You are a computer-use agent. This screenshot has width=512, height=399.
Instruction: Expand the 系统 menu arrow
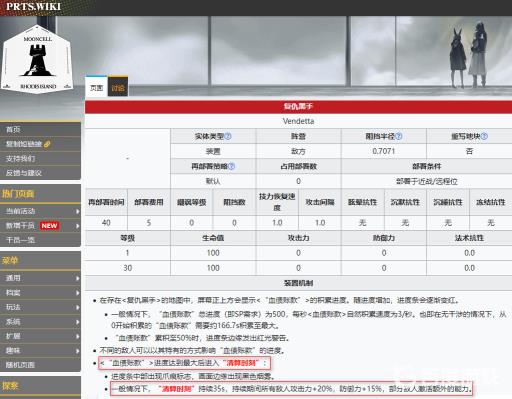point(77,322)
